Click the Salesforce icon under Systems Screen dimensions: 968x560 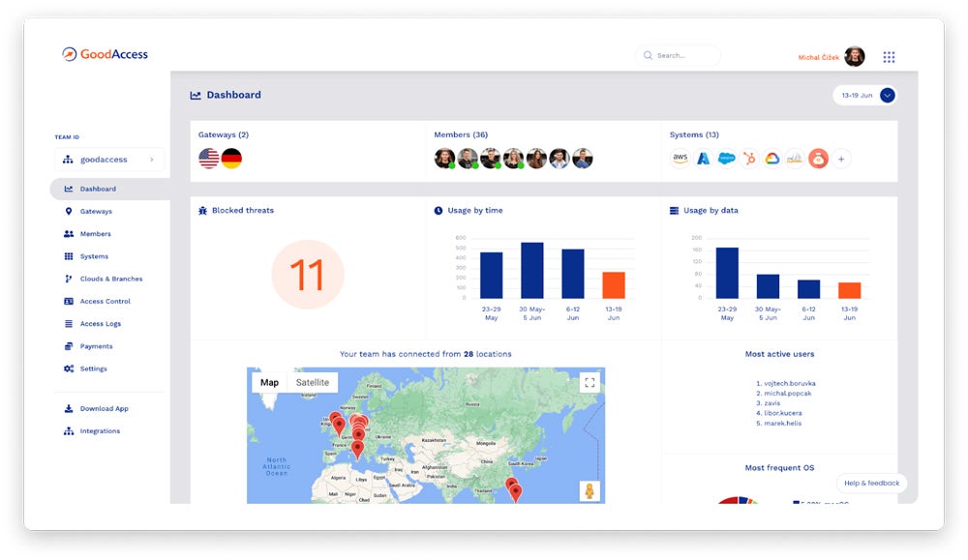point(726,158)
